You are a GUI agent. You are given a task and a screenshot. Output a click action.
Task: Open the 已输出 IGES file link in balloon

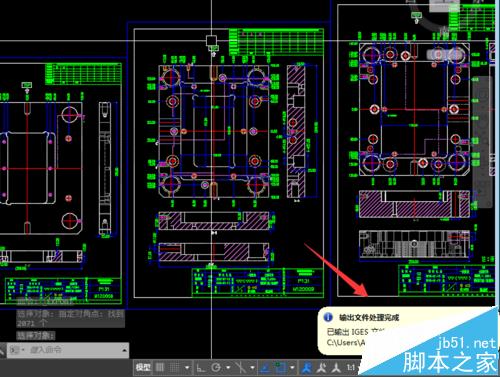pyautogui.click(x=356, y=332)
